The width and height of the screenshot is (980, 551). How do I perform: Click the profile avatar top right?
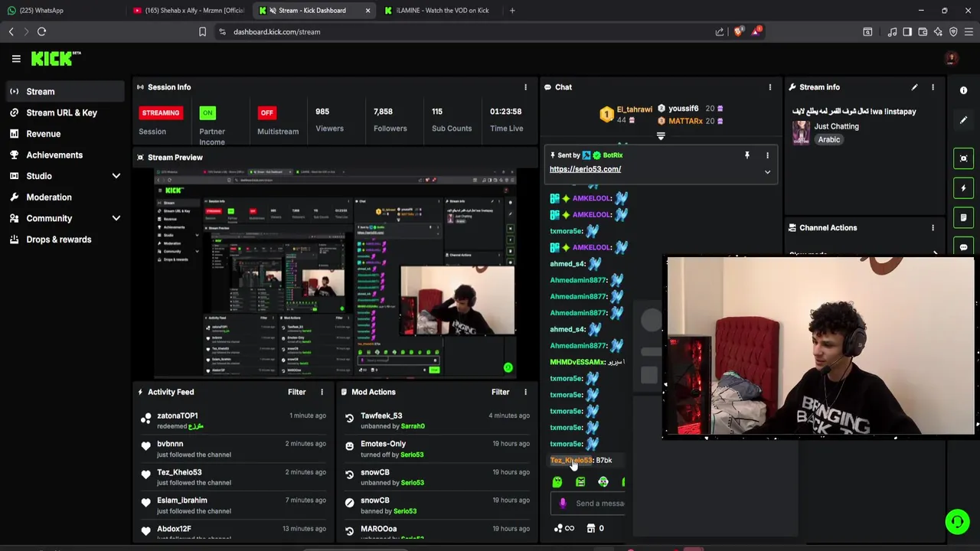pos(951,58)
